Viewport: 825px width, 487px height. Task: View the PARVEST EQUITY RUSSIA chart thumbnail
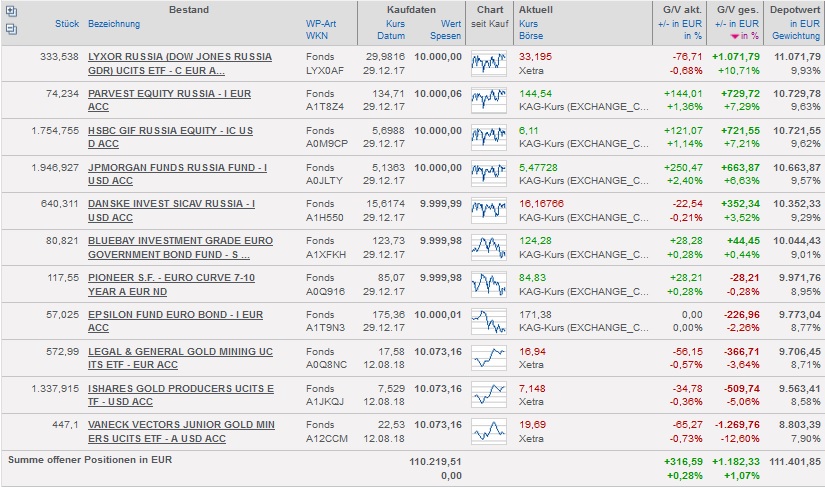[x=489, y=100]
